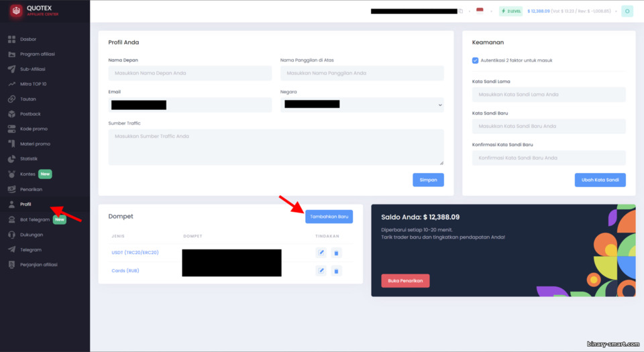Copy the affiliate link with copy icon
Screen dimensions: 644x352
click(x=461, y=11)
